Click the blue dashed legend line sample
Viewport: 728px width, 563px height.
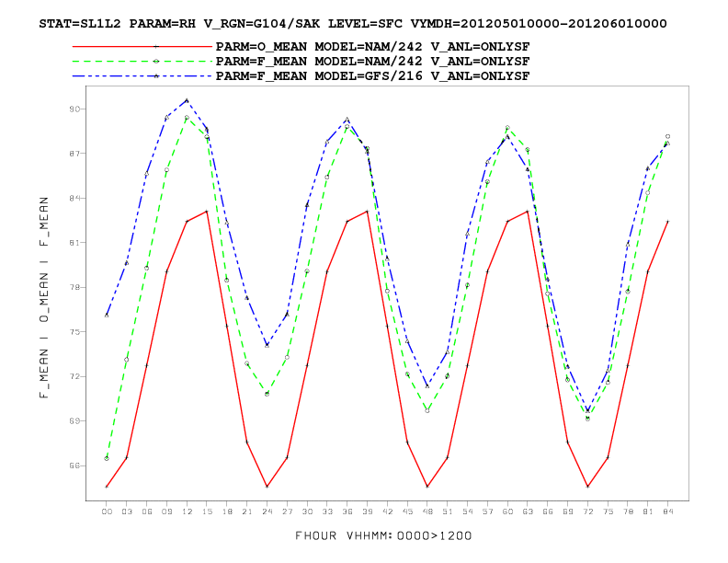pyautogui.click(x=142, y=76)
